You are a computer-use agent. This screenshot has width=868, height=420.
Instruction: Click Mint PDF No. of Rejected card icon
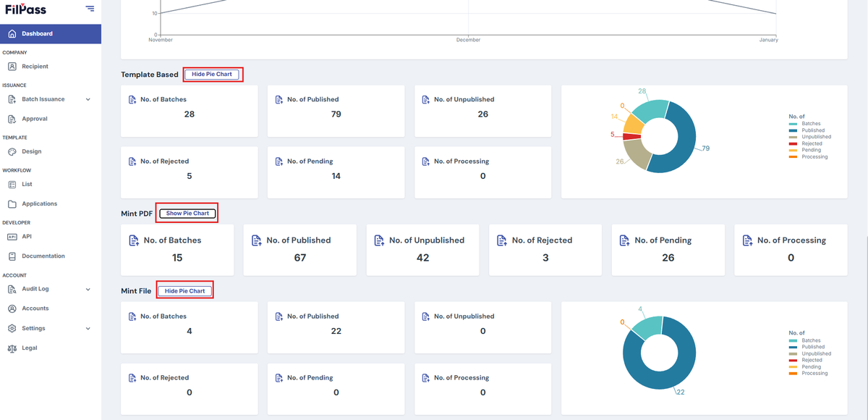coord(501,240)
